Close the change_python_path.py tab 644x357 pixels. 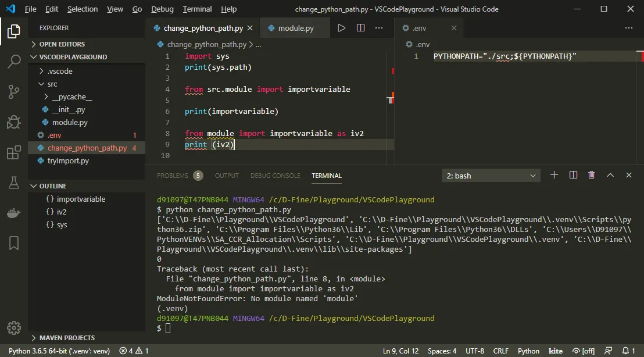[250, 28]
